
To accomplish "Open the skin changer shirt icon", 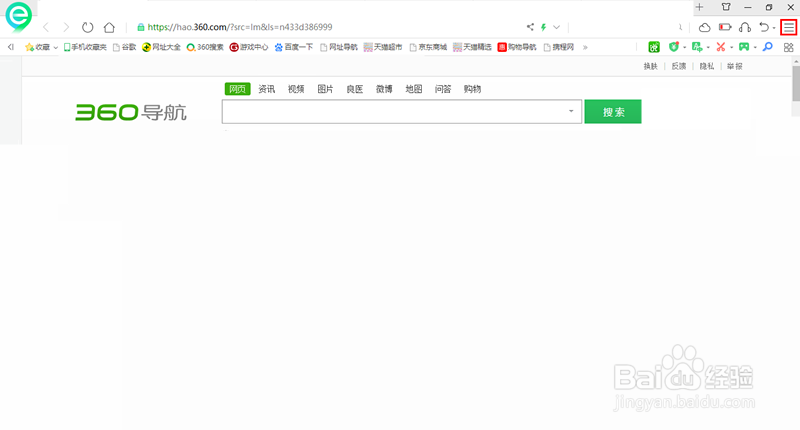I will pyautogui.click(x=726, y=7).
